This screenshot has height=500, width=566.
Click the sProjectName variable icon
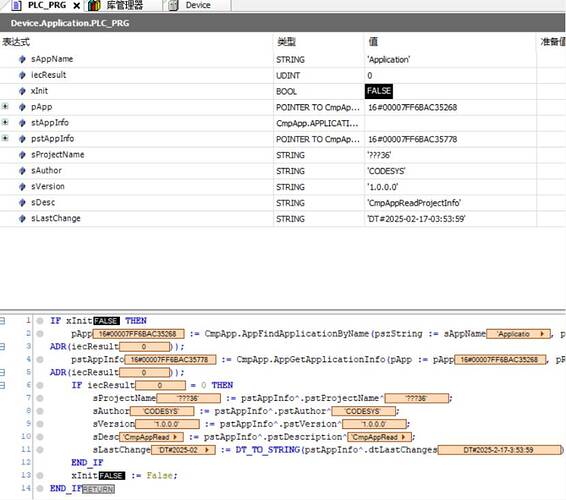(x=22, y=155)
